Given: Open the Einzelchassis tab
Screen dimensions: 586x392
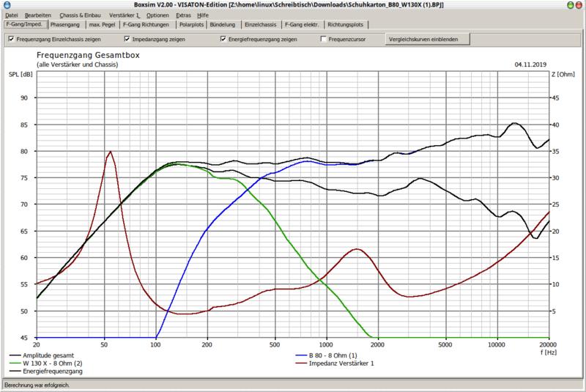Looking at the screenshot, I should [x=261, y=25].
